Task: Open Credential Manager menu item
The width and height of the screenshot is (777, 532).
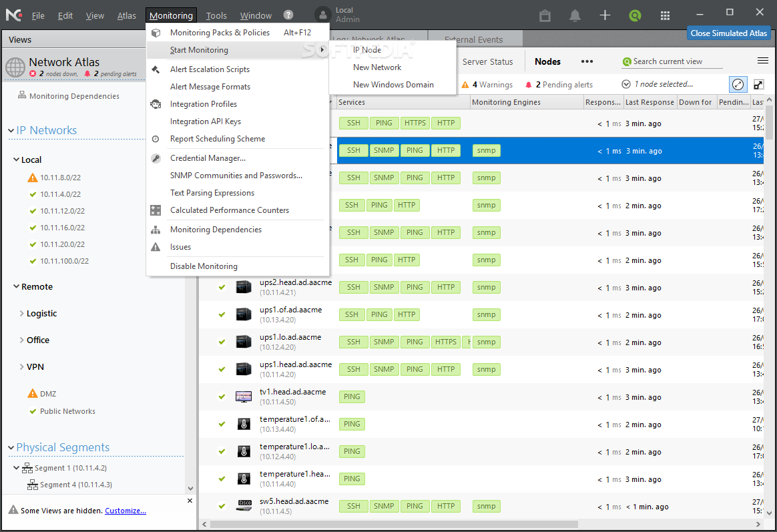Action: pyautogui.click(x=238, y=158)
